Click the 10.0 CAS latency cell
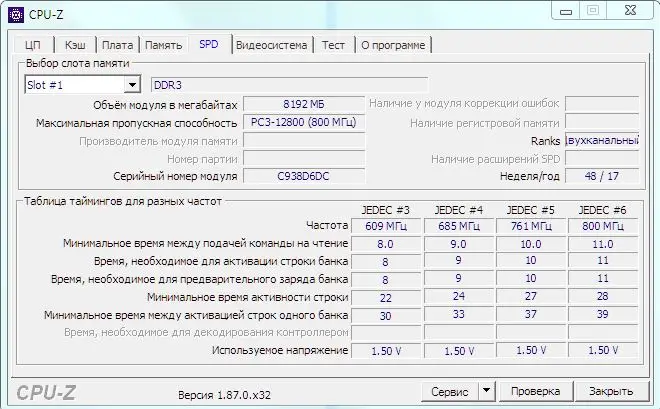 tap(531, 244)
